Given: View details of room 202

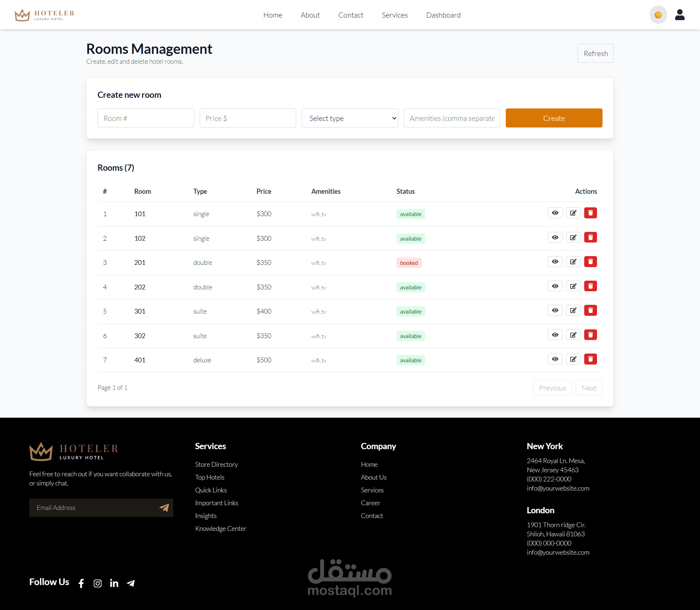Looking at the screenshot, I should click(555, 286).
